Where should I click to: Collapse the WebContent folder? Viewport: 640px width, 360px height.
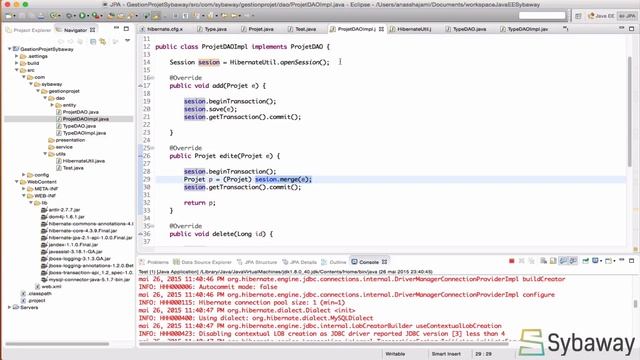[17, 182]
